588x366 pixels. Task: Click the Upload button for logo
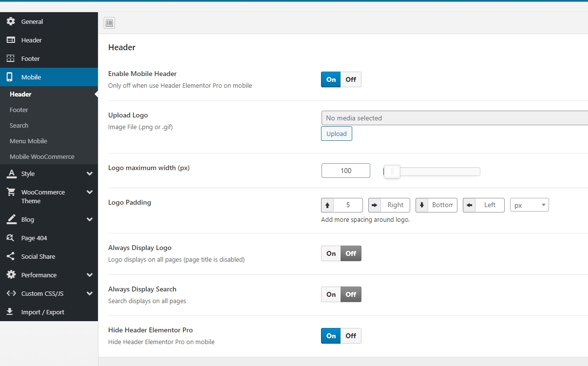coord(336,134)
